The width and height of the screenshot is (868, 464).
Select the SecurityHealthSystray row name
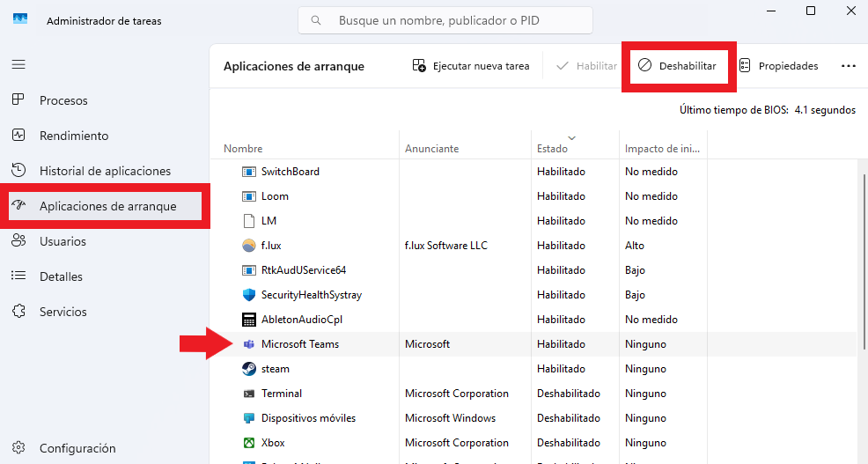point(311,295)
